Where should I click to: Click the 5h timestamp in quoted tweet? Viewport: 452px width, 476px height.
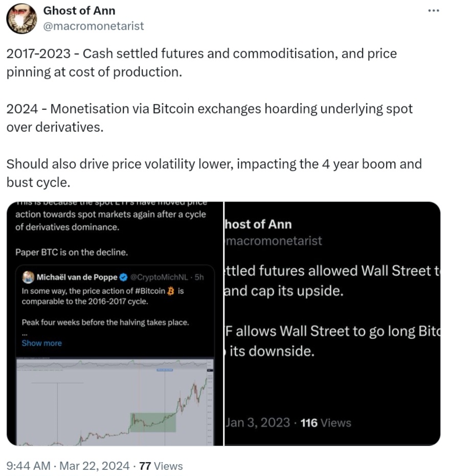click(199, 278)
